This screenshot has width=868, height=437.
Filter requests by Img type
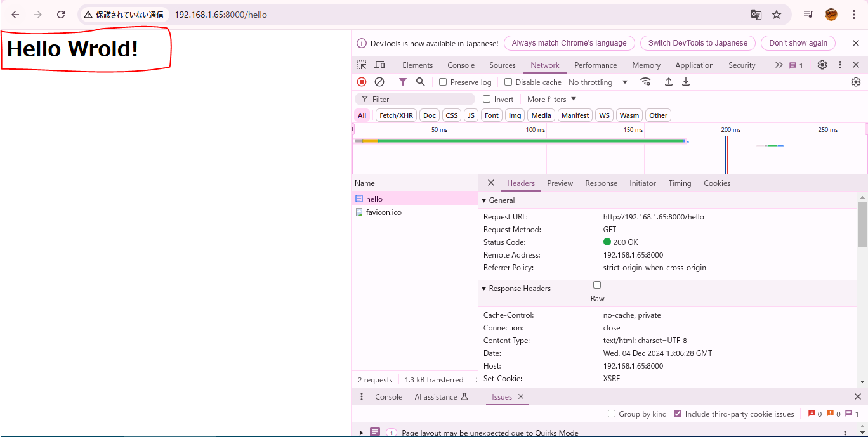pos(515,115)
